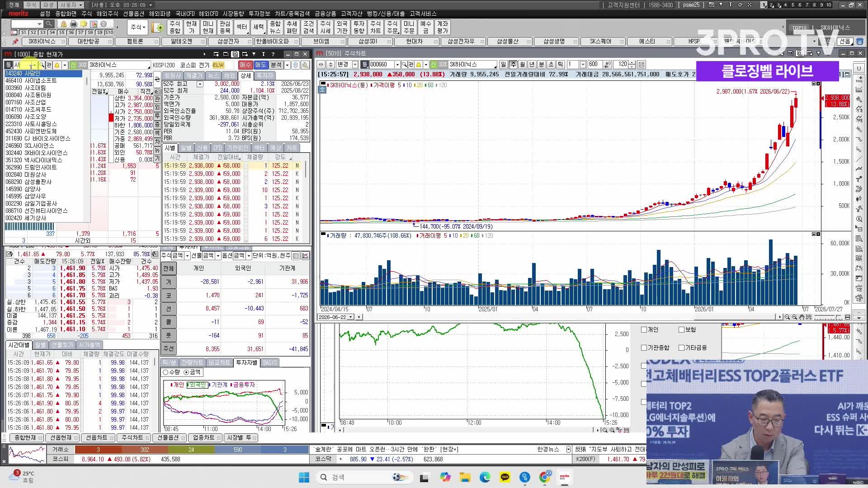This screenshot has width=868, height=488.
Task: Click the table view icon in investor panel
Action: point(296,256)
